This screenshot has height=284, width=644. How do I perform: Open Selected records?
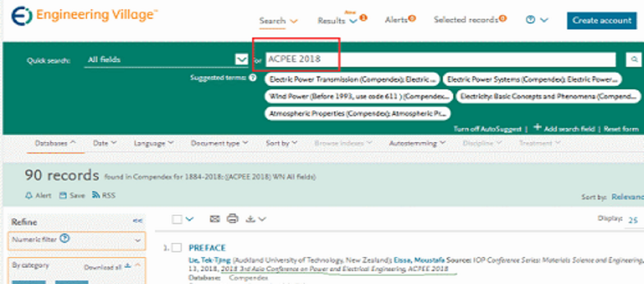(x=470, y=20)
